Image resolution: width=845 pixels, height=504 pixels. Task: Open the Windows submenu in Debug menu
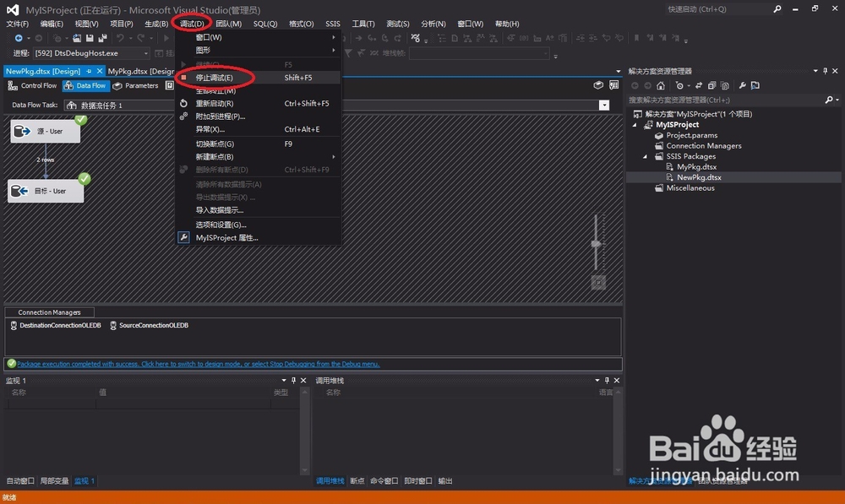click(259, 37)
